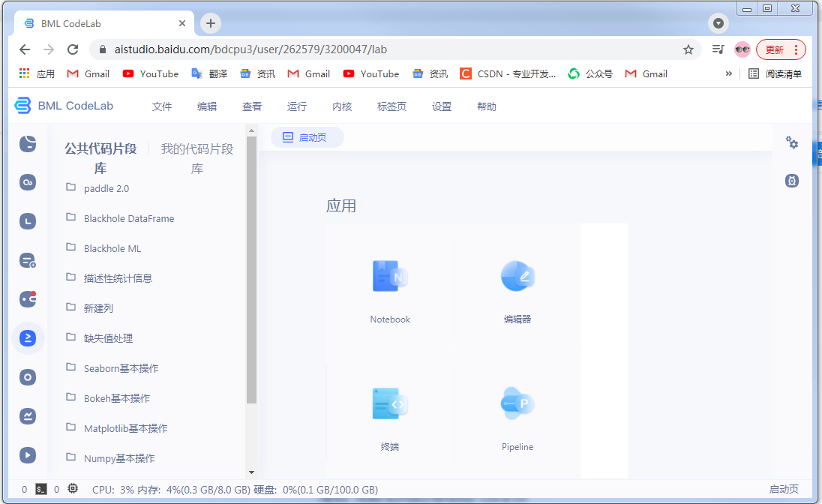Screen dimensions: 822x504
Task: Reload the page in Chrome
Action: tap(73, 49)
